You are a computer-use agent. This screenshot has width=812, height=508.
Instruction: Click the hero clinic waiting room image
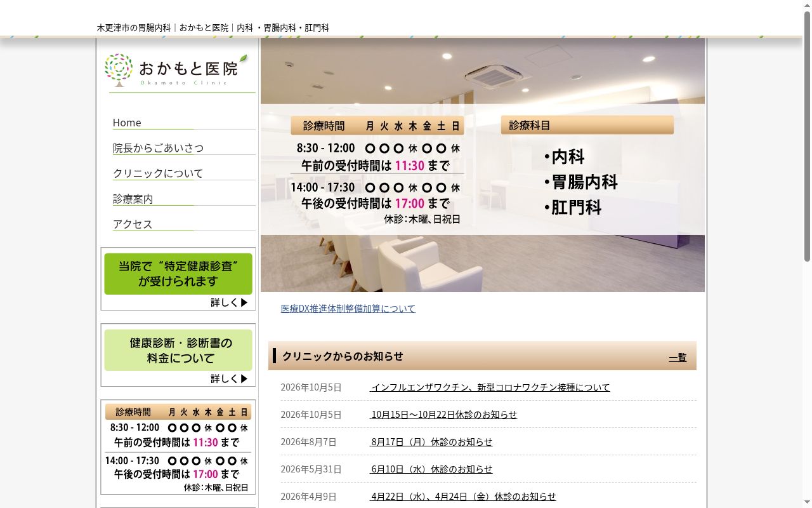(483, 165)
